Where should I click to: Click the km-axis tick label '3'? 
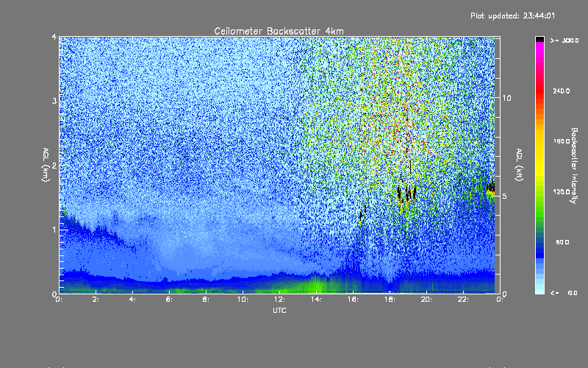[x=54, y=101]
